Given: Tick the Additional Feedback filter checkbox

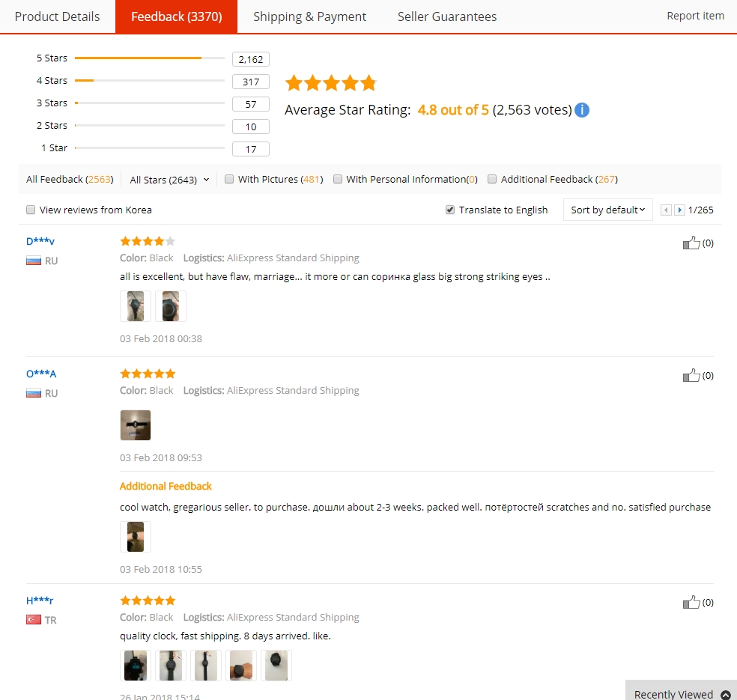Looking at the screenshot, I should pos(492,179).
